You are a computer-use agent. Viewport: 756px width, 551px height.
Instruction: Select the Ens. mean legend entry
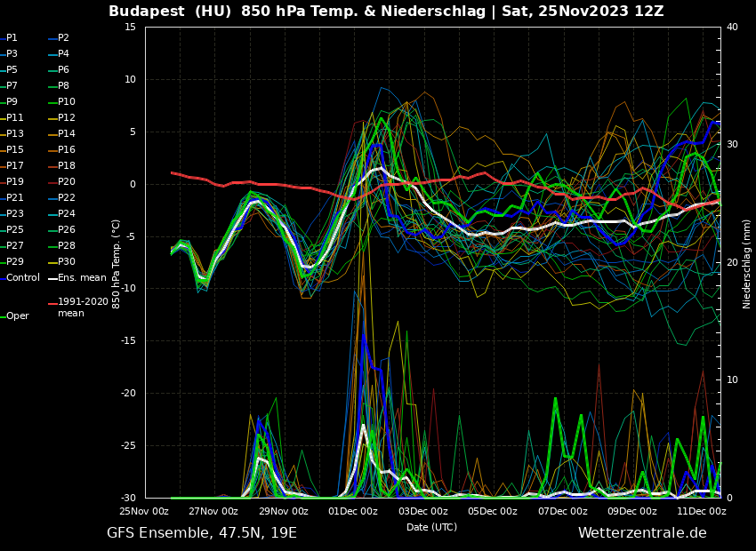[x=82, y=278]
